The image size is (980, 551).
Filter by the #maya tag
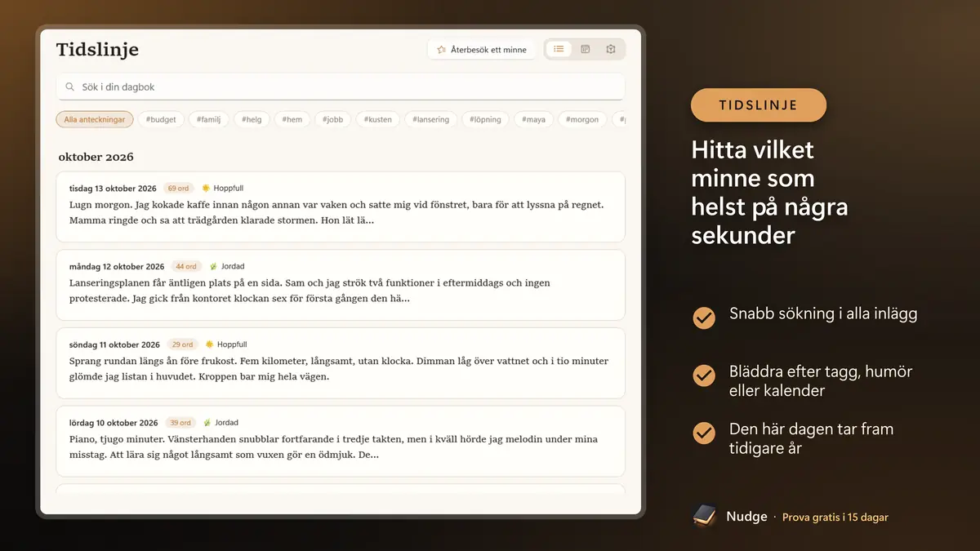[534, 119]
